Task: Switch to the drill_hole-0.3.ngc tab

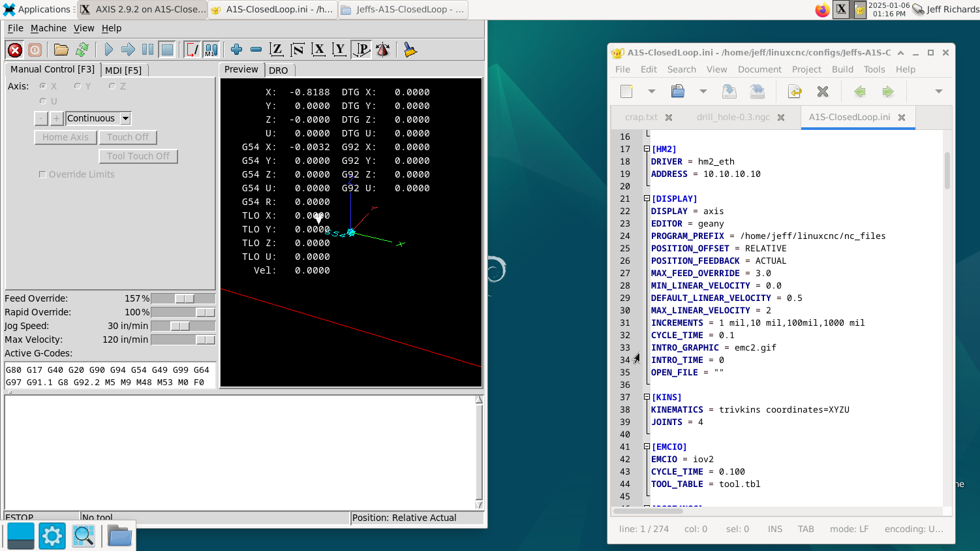Action: (x=733, y=117)
